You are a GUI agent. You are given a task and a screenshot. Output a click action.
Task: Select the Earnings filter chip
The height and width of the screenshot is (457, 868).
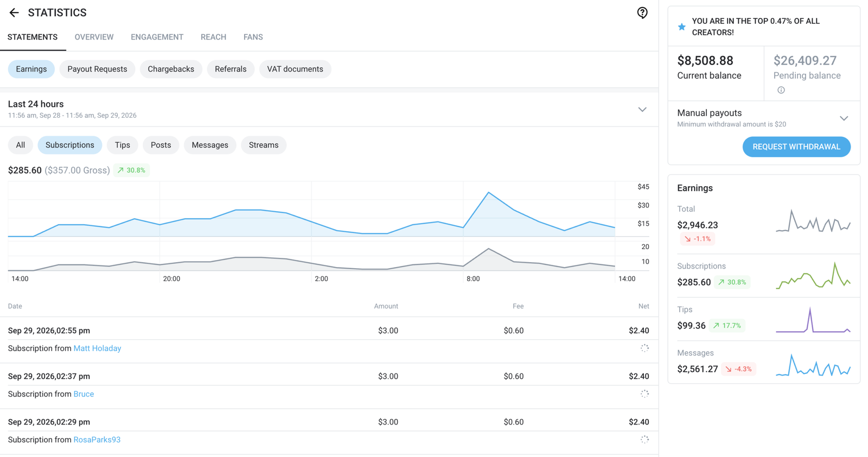[x=31, y=69]
